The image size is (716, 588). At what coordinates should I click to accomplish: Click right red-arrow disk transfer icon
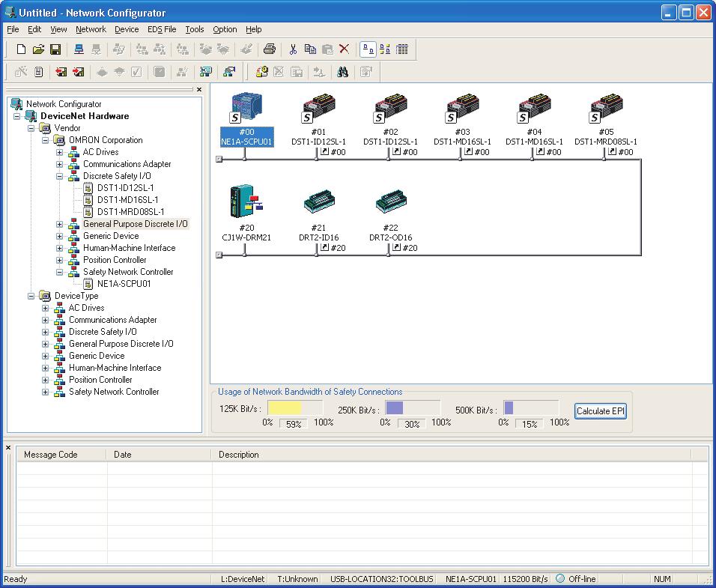point(78,72)
